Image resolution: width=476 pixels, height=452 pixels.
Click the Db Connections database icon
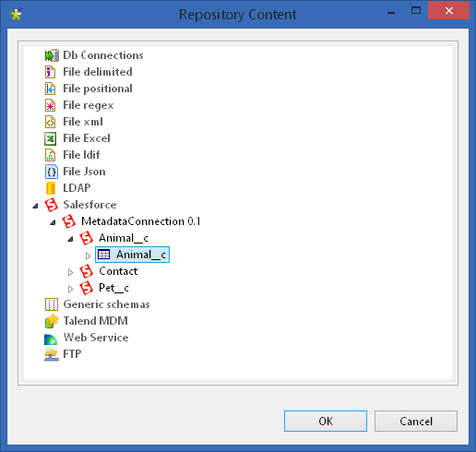[52, 55]
